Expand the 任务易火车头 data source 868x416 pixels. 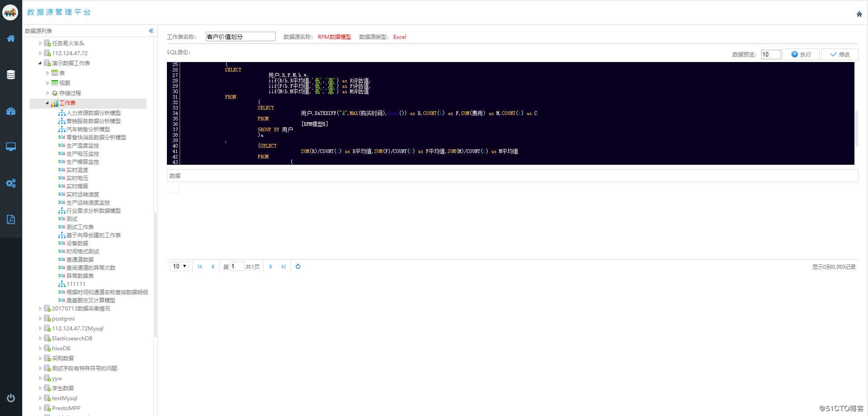[x=40, y=43]
